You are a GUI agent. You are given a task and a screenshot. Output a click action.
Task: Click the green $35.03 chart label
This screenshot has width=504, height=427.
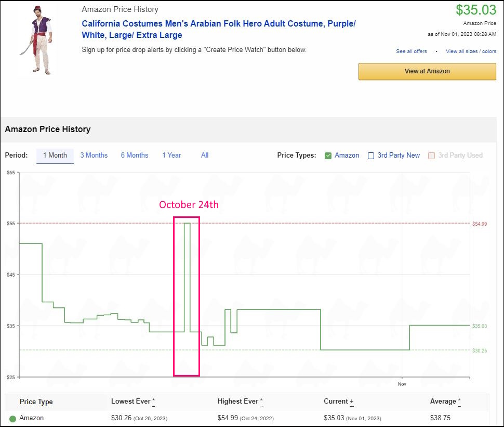(480, 326)
